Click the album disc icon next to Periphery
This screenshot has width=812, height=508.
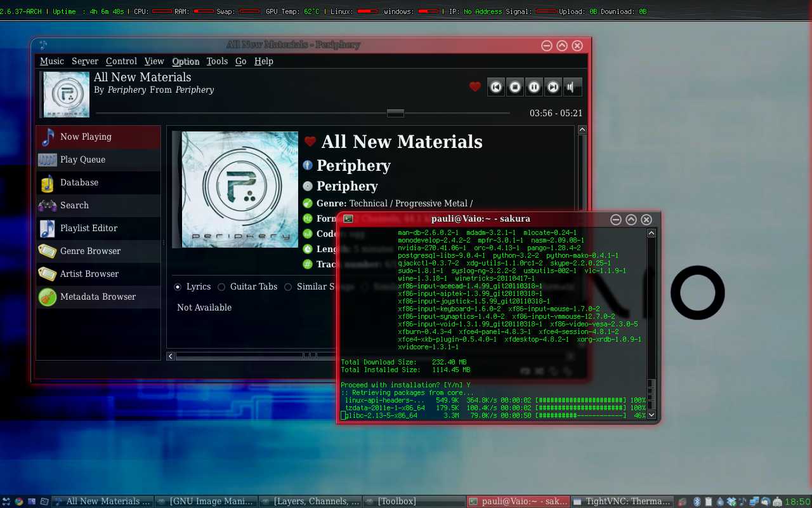[x=308, y=186]
